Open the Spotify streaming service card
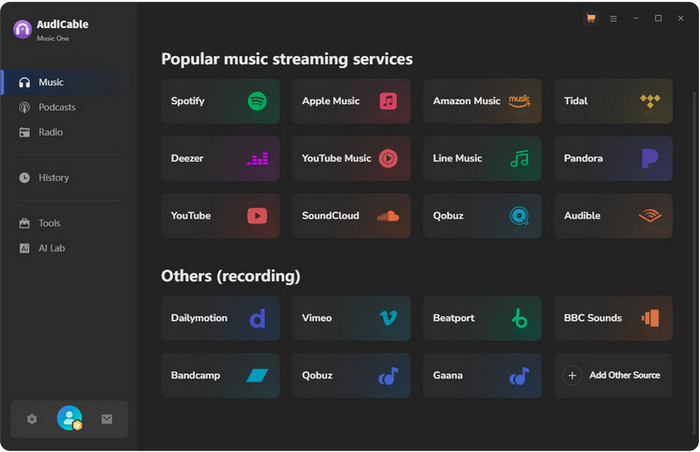 221,101
